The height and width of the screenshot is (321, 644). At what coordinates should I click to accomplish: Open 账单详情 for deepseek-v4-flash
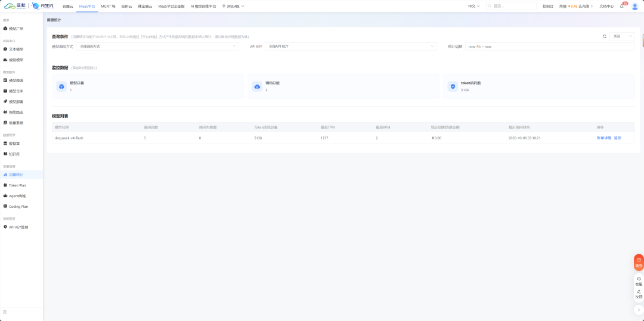[x=603, y=138]
